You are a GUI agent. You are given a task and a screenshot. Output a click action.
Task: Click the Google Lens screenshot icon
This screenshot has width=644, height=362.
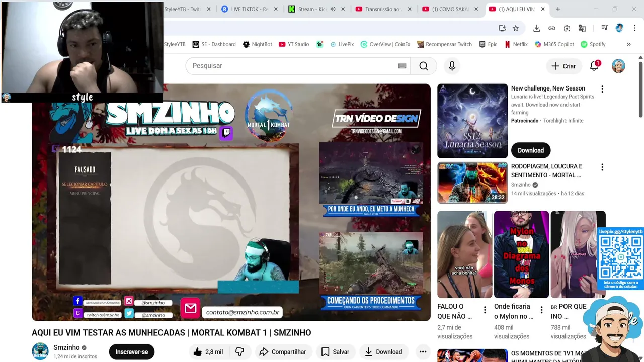pyautogui.click(x=567, y=28)
